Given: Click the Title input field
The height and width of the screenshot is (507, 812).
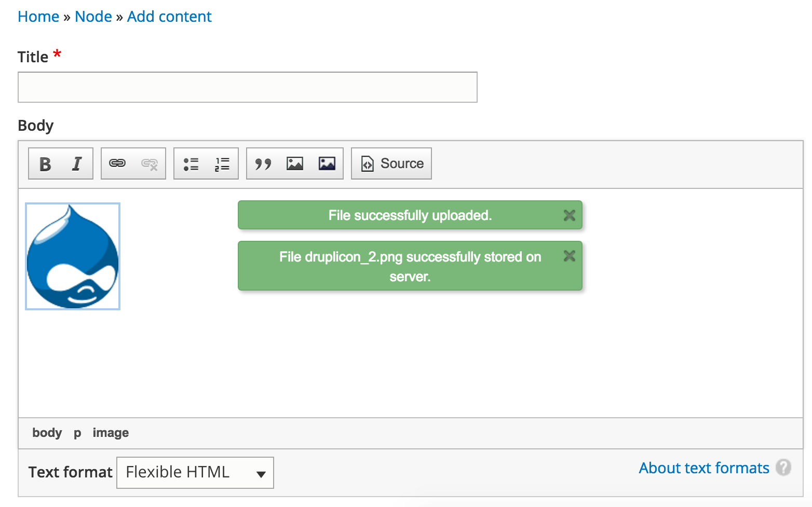Looking at the screenshot, I should pos(247,87).
